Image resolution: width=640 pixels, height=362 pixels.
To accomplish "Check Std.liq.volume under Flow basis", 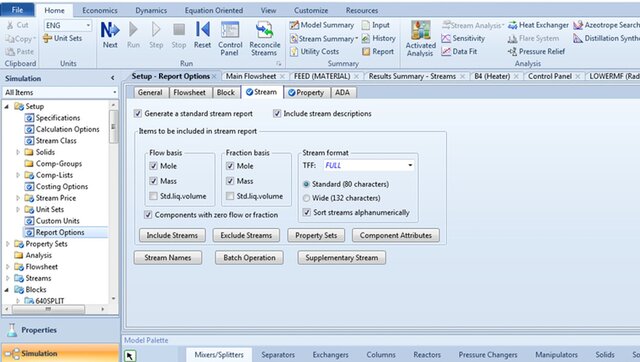I will coord(153,196).
